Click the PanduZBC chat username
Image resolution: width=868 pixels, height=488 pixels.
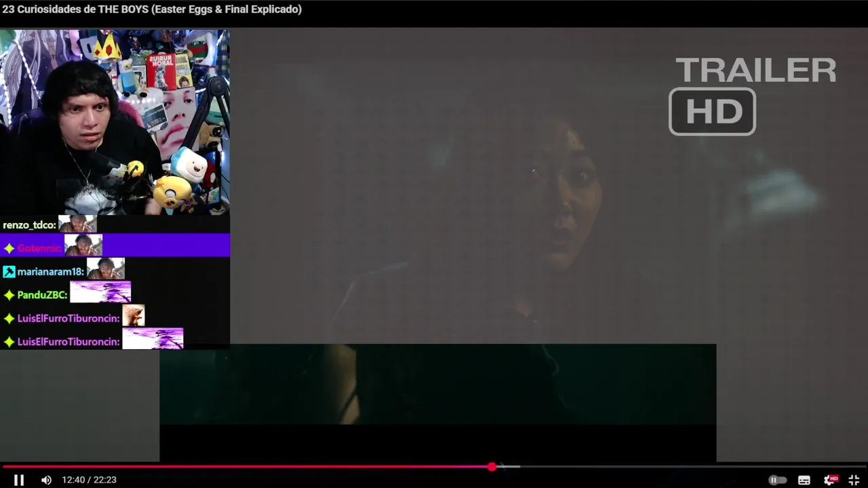point(42,295)
